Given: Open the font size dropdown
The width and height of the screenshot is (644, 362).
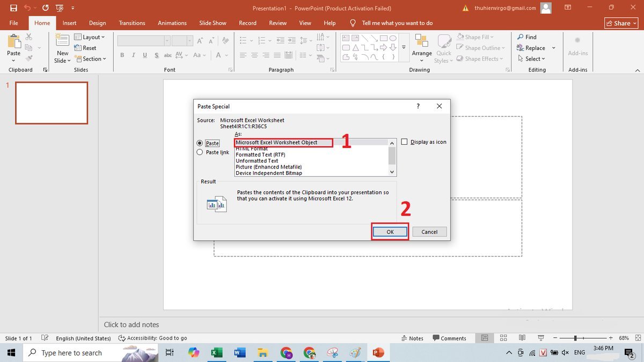Looking at the screenshot, I should point(190,41).
